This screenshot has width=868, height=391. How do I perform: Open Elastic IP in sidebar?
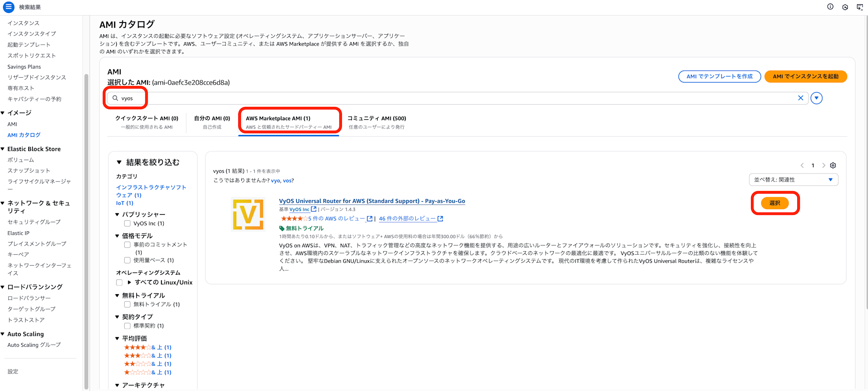click(x=18, y=233)
